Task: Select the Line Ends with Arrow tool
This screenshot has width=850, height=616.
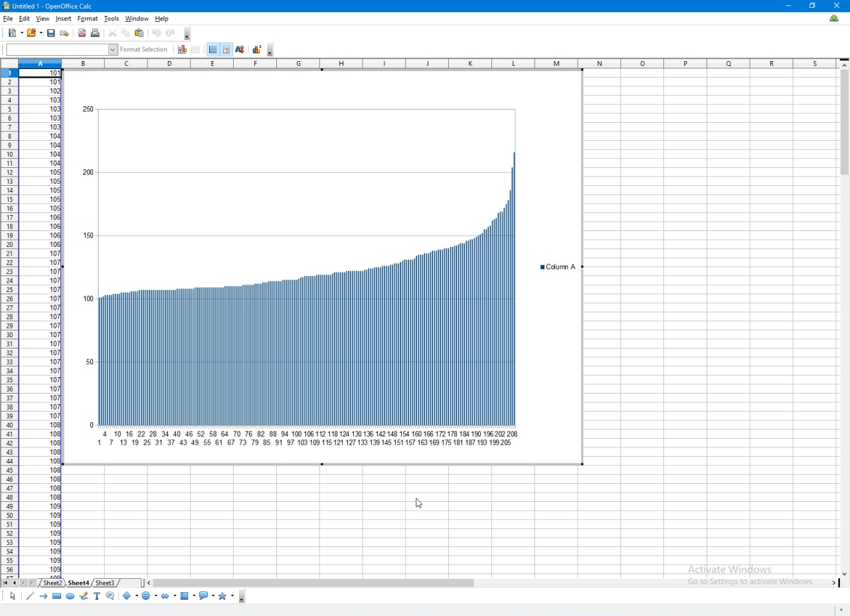Action: coord(43,596)
